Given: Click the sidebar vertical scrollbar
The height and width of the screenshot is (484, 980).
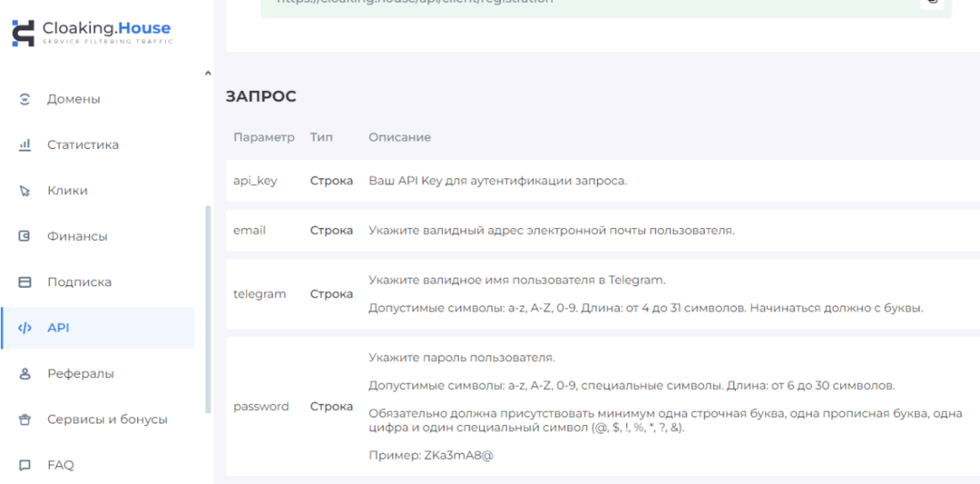Looking at the screenshot, I should tap(208, 309).
